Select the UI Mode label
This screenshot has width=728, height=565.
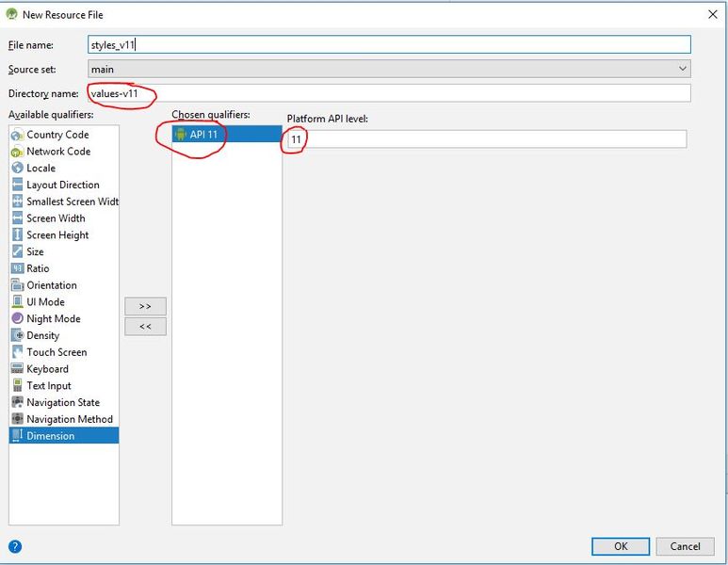tap(45, 301)
